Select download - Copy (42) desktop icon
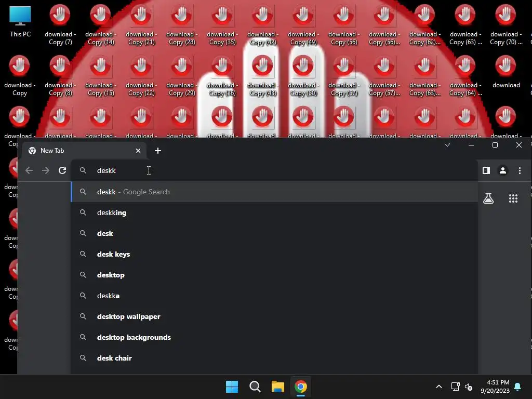 tap(262, 25)
